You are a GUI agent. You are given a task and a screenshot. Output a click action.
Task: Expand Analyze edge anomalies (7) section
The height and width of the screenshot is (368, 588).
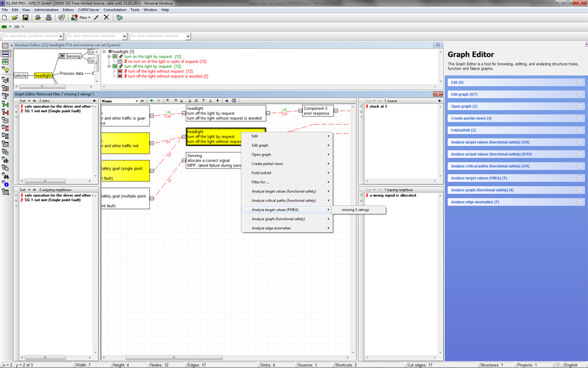579,202
